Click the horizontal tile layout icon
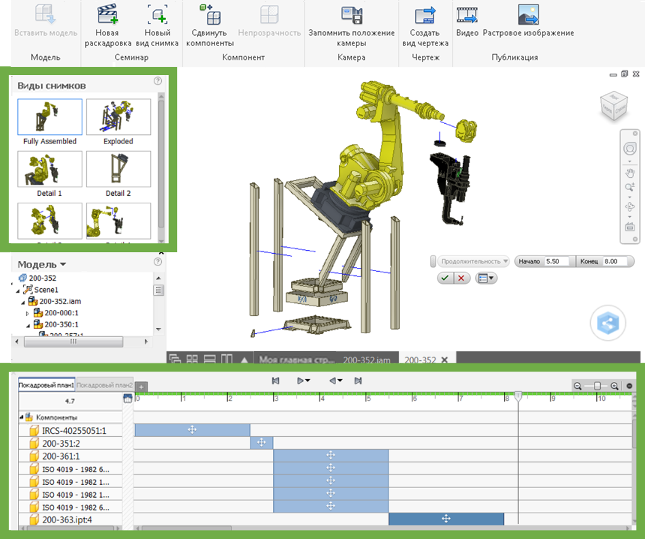This screenshot has width=645, height=539. pyautogui.click(x=210, y=359)
